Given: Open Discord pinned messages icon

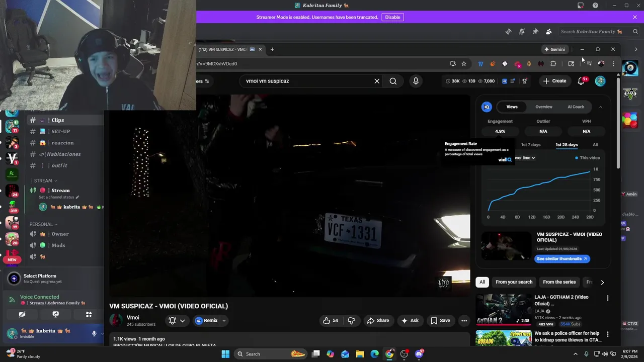Looking at the screenshot, I should point(535,31).
